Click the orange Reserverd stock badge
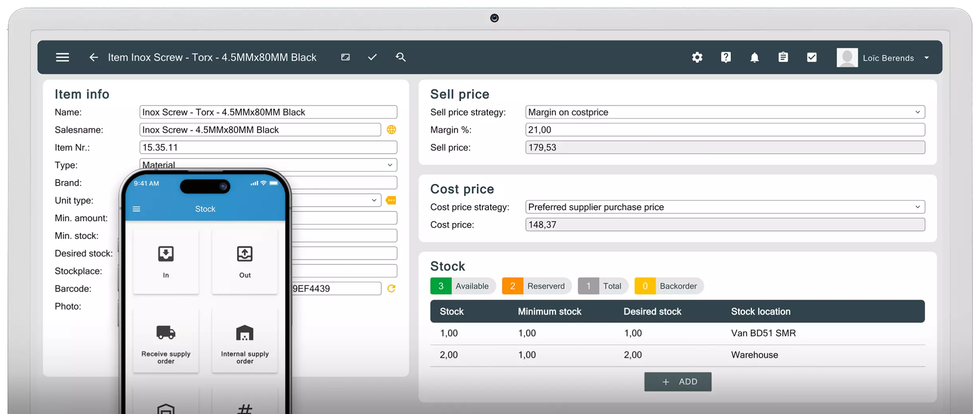This screenshot has width=980, height=414. (x=537, y=286)
